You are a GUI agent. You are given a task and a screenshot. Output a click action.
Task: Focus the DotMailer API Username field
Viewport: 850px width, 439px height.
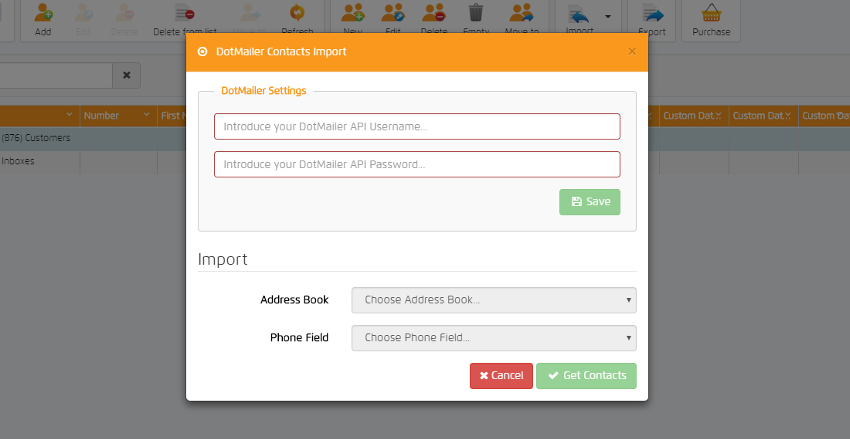point(417,126)
